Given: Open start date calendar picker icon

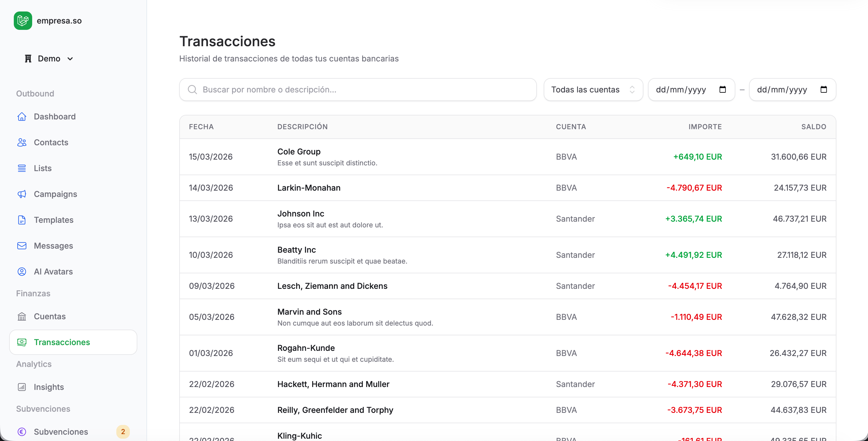Looking at the screenshot, I should tap(722, 90).
